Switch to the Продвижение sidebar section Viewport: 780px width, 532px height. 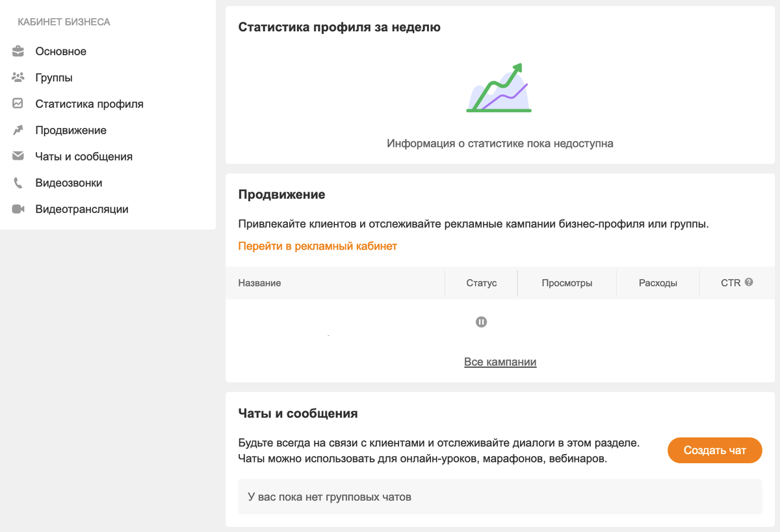click(71, 130)
